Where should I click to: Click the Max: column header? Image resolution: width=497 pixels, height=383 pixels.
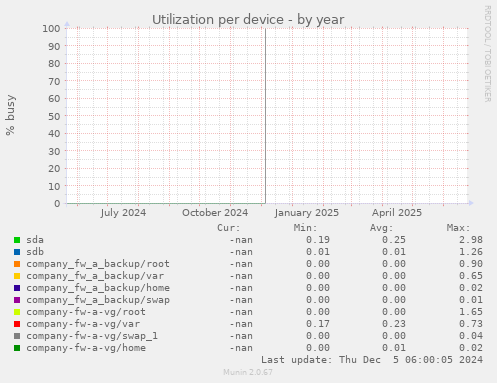click(x=458, y=228)
